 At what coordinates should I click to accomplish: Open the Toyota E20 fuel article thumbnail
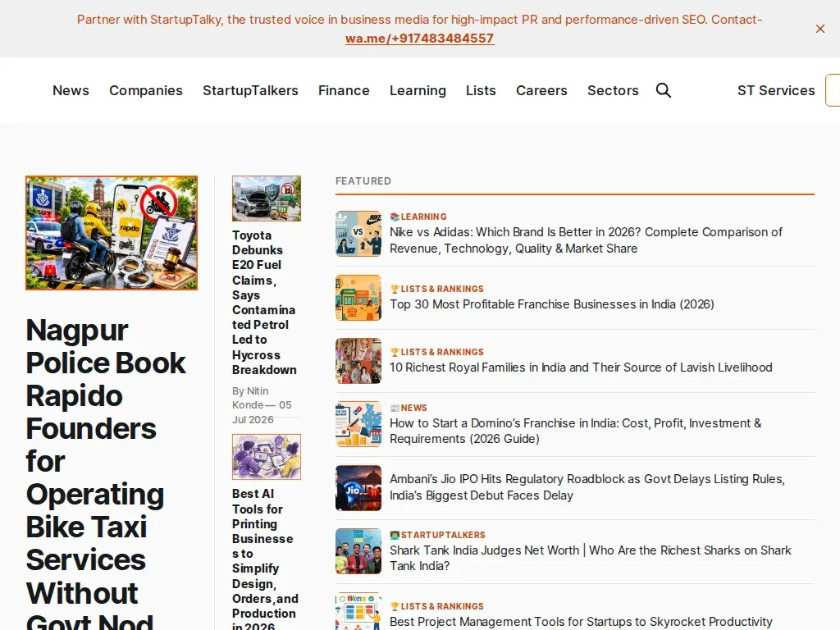click(267, 199)
